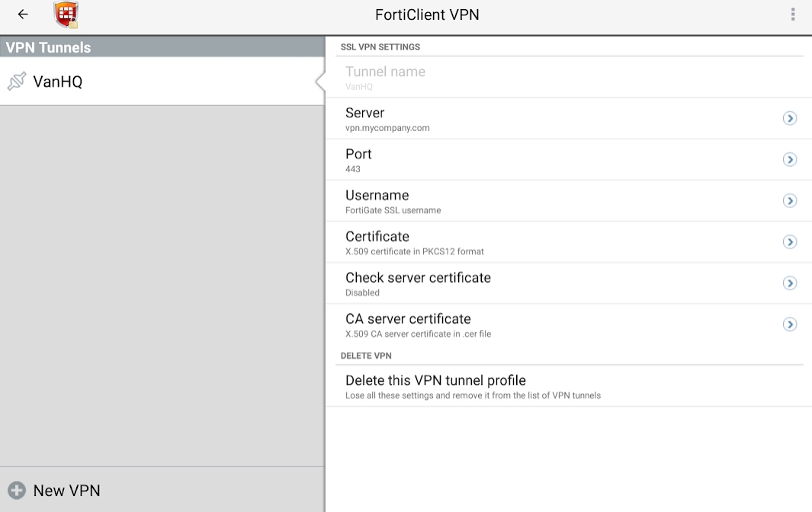The width and height of the screenshot is (812, 512).
Task: Edit the Username FortiGate SSL field
Action: (393, 201)
